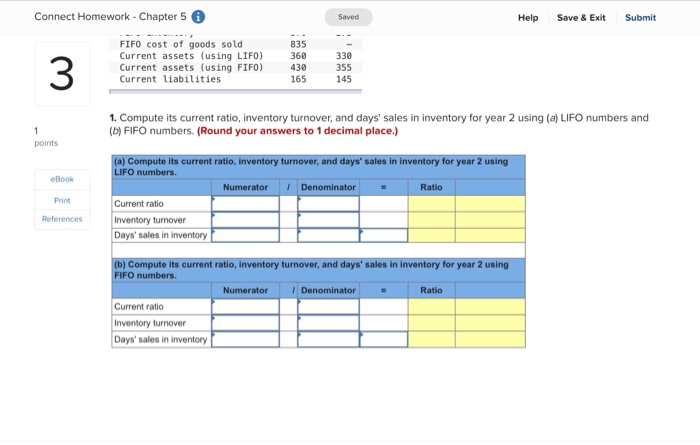Screen dimensions: 700x445
Task: Open the info icon next to Chapter 5
Action: (198, 17)
